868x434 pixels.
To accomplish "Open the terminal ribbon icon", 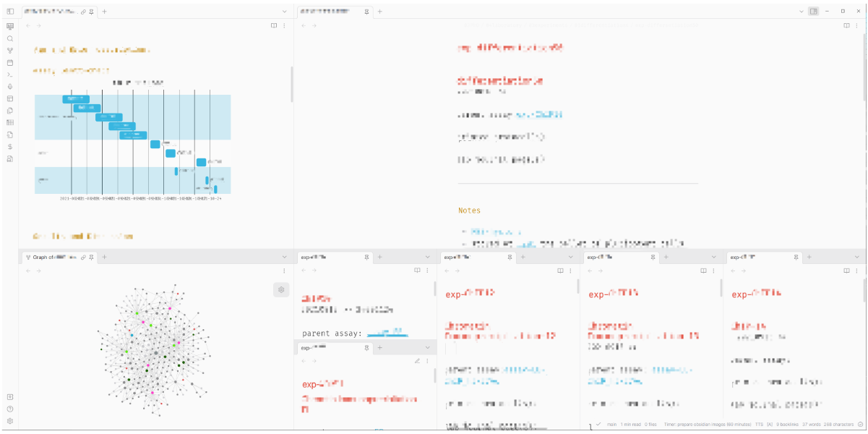I will pos(10,75).
